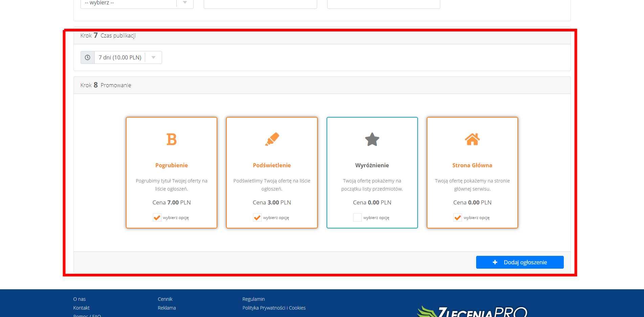Click the house icon in Strona Główna card

472,139
